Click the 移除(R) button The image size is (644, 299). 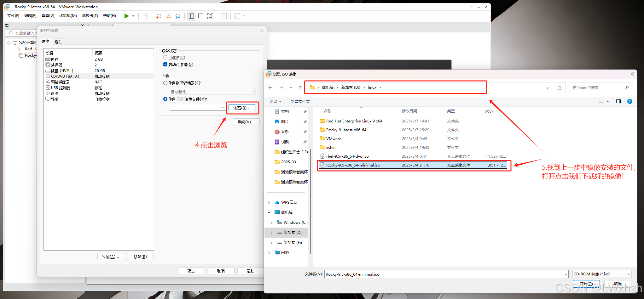(x=140, y=257)
